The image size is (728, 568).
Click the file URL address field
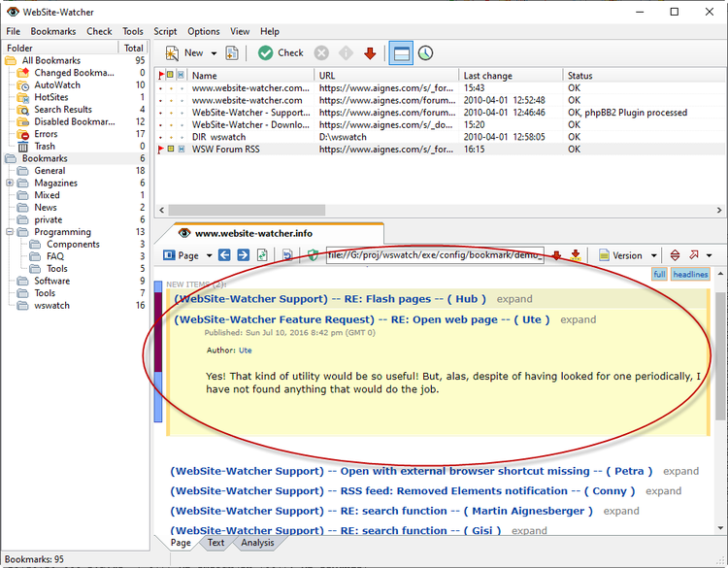[x=434, y=255]
